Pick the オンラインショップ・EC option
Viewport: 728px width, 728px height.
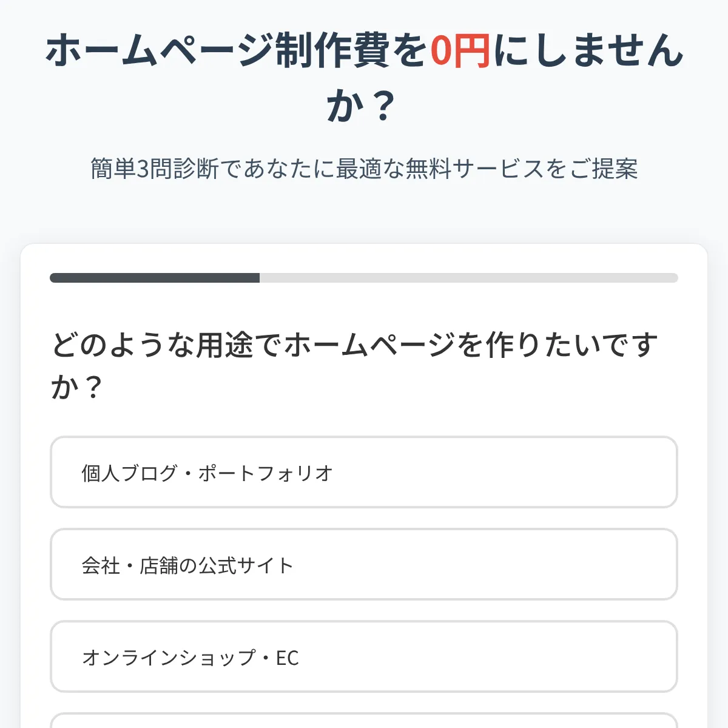point(363,656)
